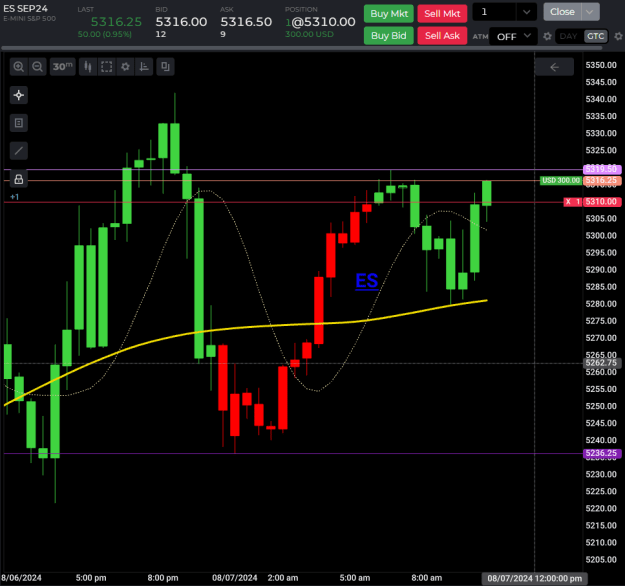This screenshot has width=625, height=586.
Task: Select the crosshair cursor tool
Action: click(x=19, y=95)
